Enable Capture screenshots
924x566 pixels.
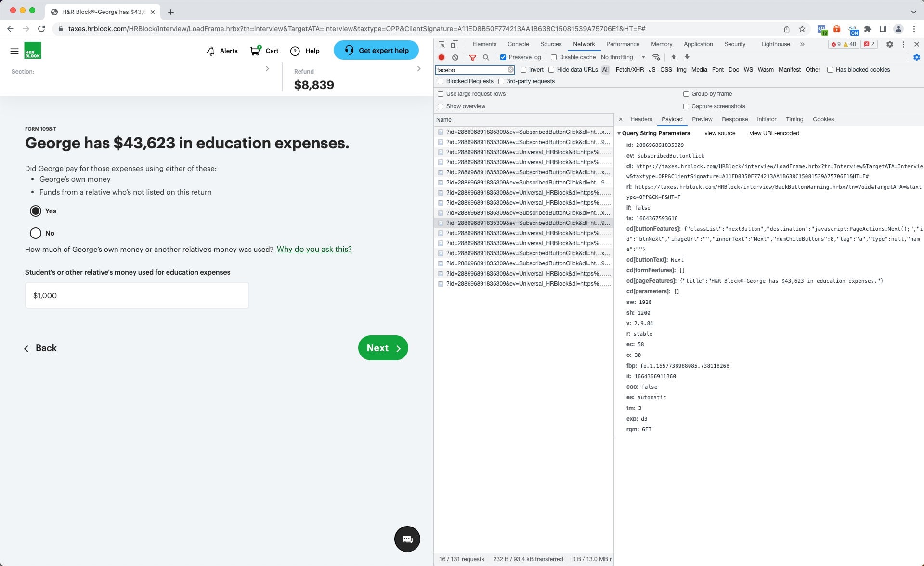pyautogui.click(x=686, y=106)
